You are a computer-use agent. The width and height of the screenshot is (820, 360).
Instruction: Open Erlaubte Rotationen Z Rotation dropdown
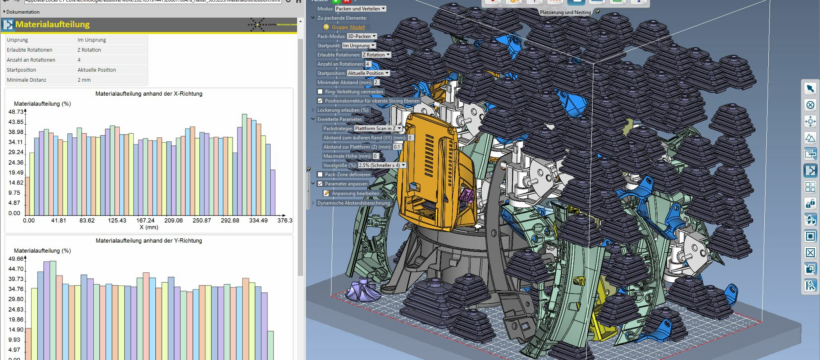point(375,54)
